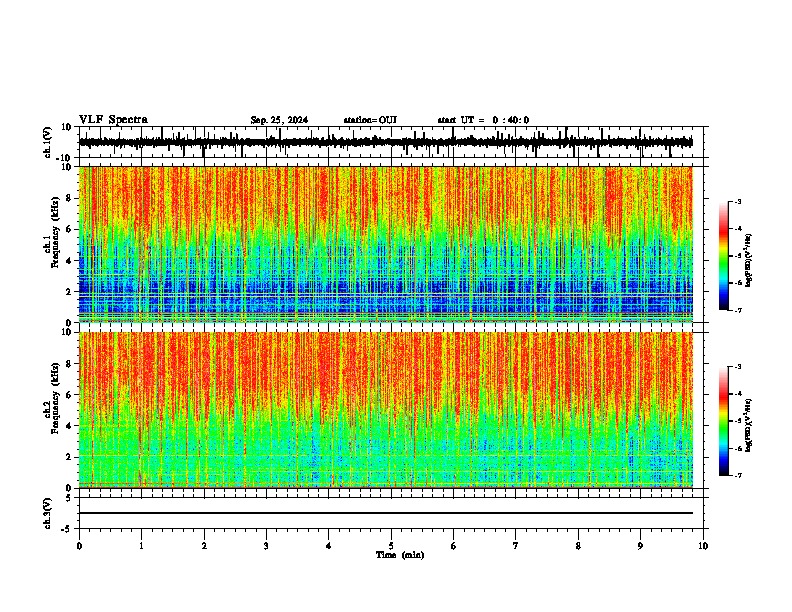Click the ch.1 voltage waveform trace panel
This screenshot has height=612, width=792.
tap(391, 142)
